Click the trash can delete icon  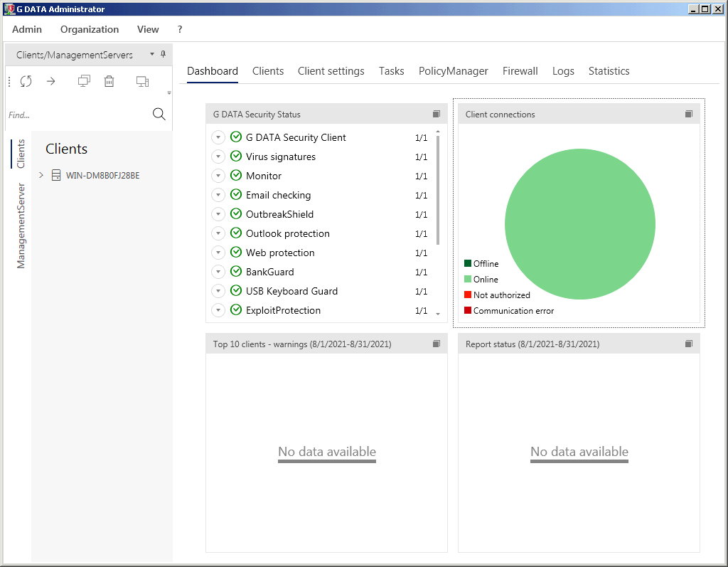(109, 81)
